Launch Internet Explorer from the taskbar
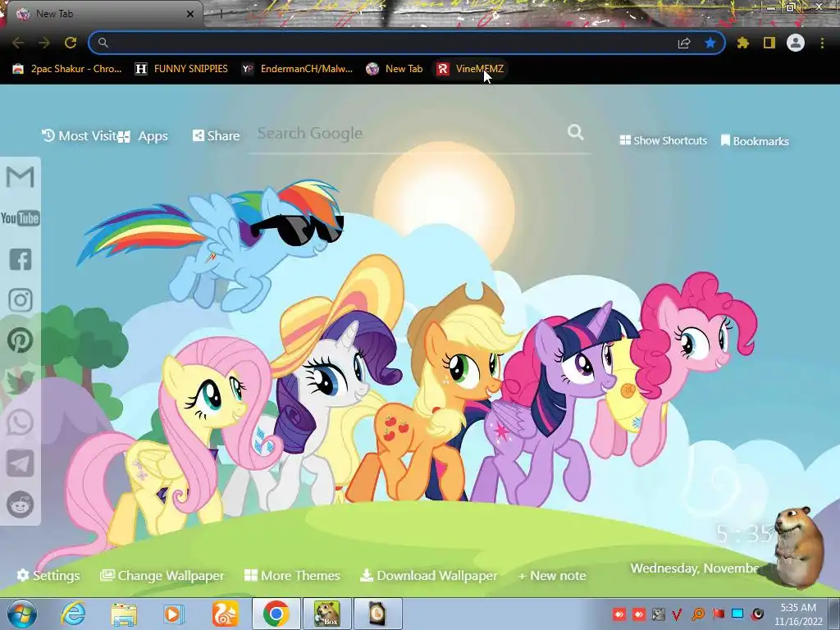Viewport: 840px width, 630px height. point(72,614)
